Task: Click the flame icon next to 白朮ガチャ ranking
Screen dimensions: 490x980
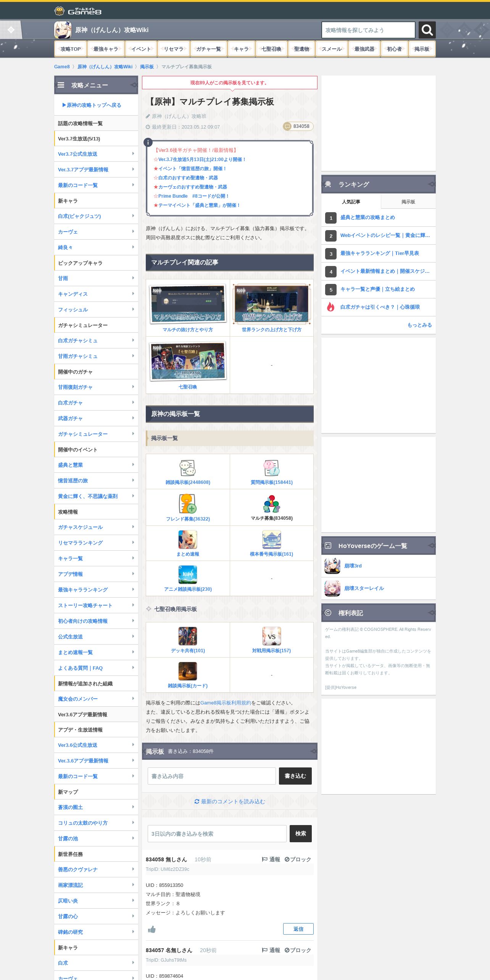Action: 331,307
